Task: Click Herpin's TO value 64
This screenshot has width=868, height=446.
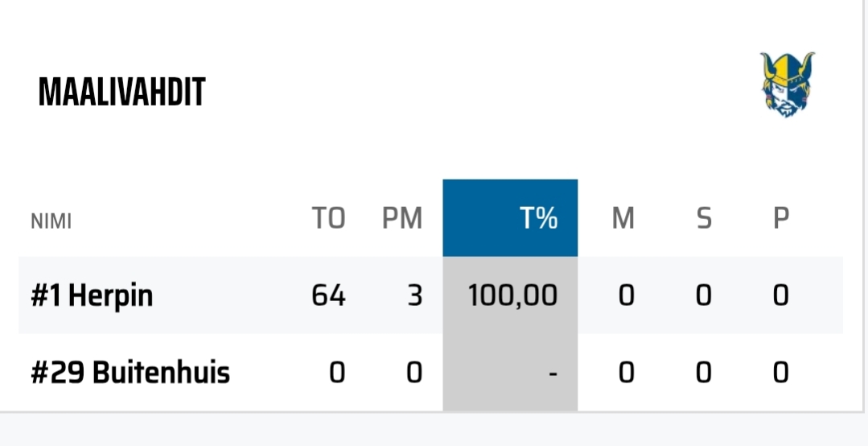Action: pyautogui.click(x=328, y=295)
